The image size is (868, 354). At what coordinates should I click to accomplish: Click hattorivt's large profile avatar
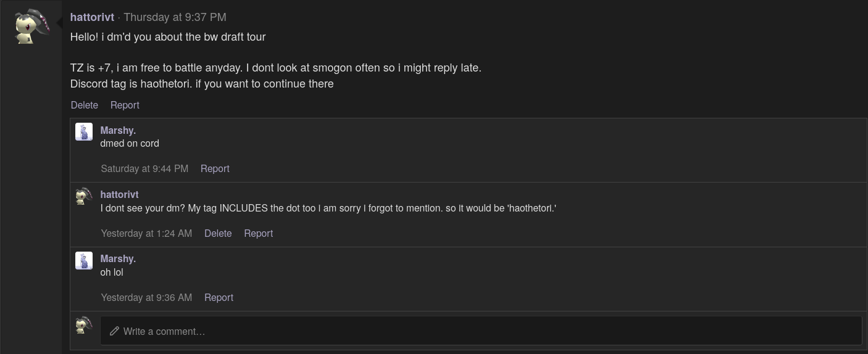click(31, 27)
